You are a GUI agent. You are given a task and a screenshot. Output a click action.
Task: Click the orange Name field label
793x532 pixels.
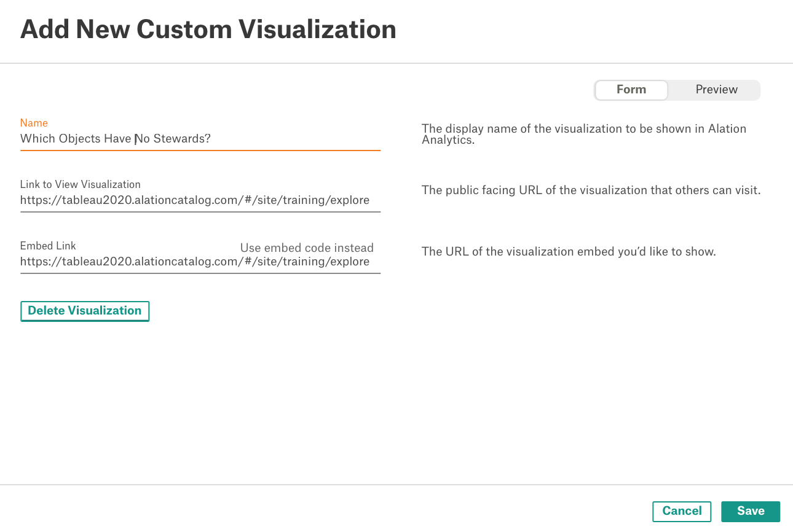[x=34, y=123]
